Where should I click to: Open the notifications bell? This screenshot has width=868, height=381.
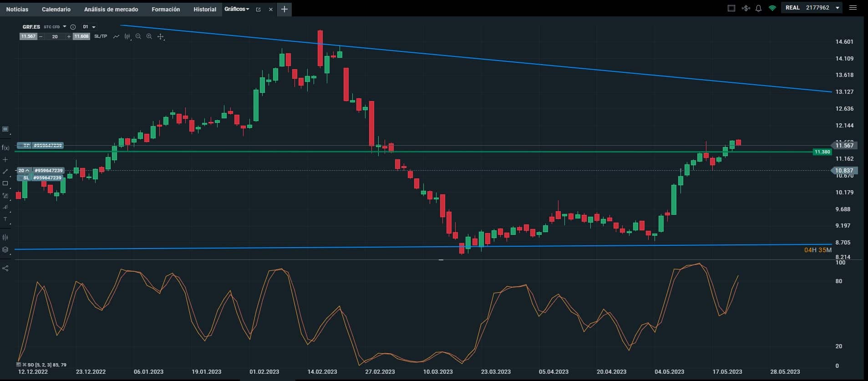(x=758, y=8)
